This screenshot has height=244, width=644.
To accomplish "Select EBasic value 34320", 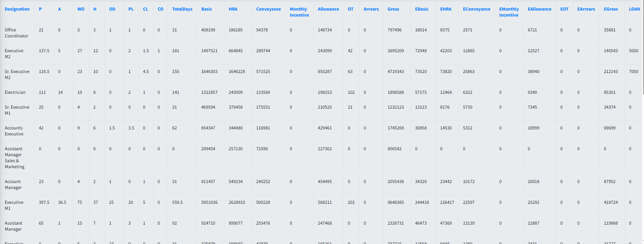I will 421,182.
